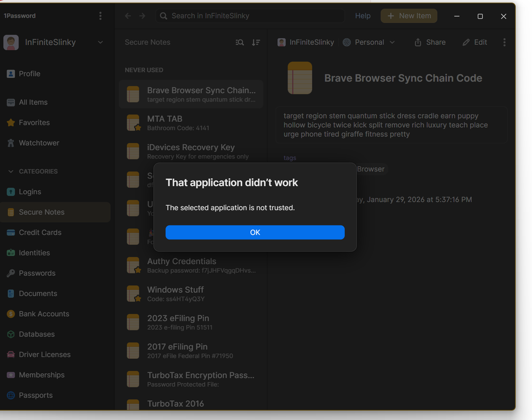Click OK in the untrusted application dialog
The height and width of the screenshot is (420, 532).
255,233
